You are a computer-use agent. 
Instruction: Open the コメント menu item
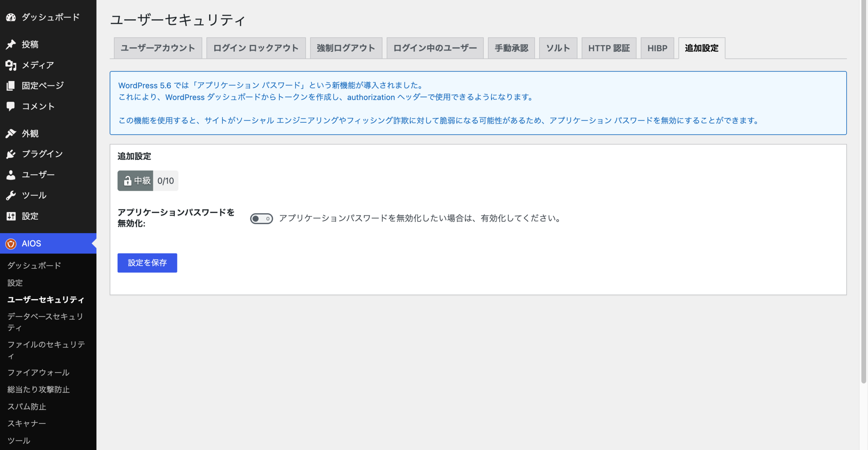point(48,106)
